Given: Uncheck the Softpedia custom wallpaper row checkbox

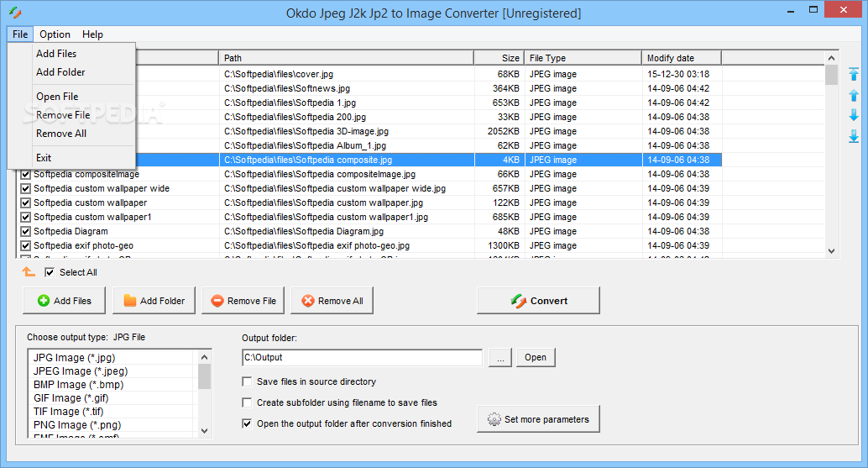Looking at the screenshot, I should click(25, 202).
